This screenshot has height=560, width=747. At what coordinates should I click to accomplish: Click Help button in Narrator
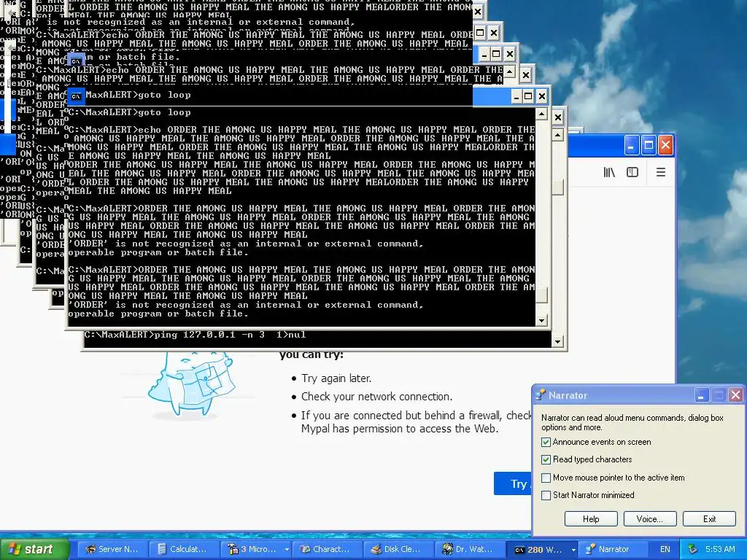591,518
